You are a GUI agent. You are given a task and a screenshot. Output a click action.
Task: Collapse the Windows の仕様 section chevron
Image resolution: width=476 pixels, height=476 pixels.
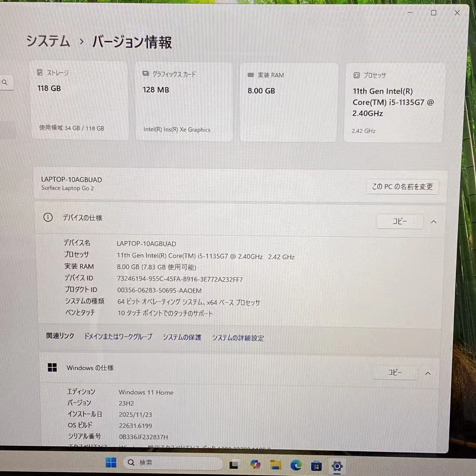(x=428, y=373)
